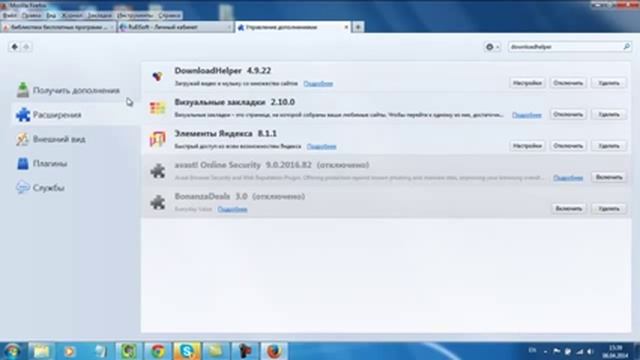
Task: Click Firefox icon in taskbar
Action: pyautogui.click(x=274, y=351)
